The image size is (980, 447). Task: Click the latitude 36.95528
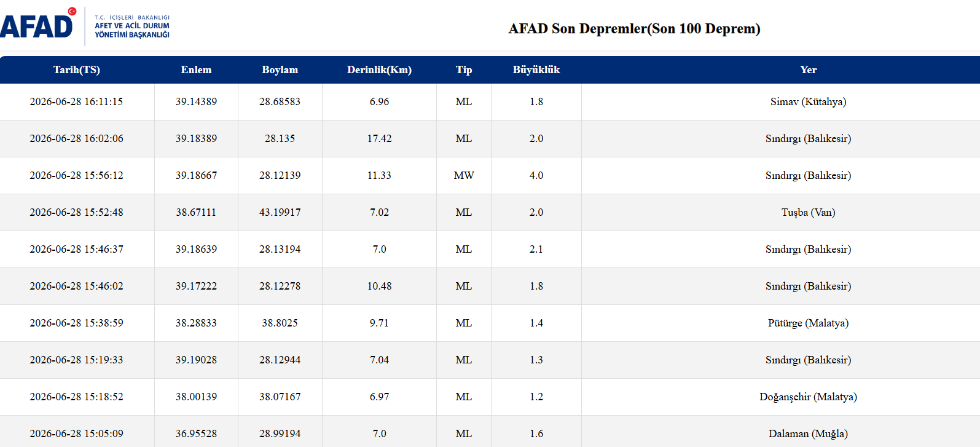pyautogui.click(x=196, y=433)
